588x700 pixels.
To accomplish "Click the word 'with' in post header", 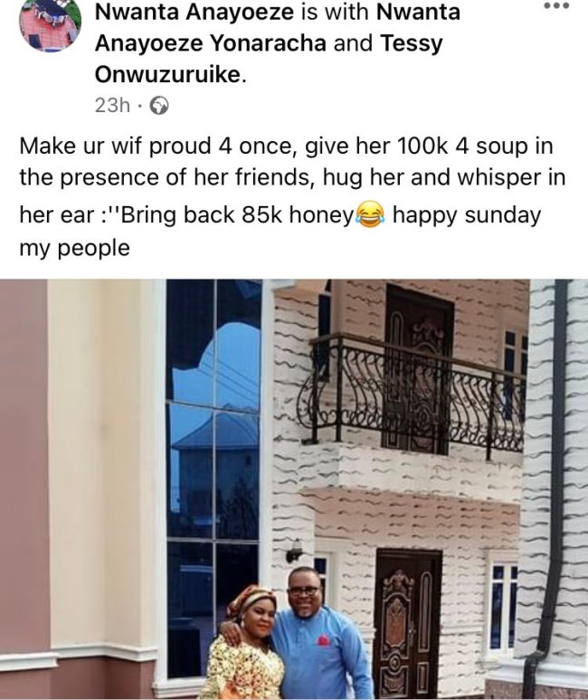I will (x=347, y=11).
